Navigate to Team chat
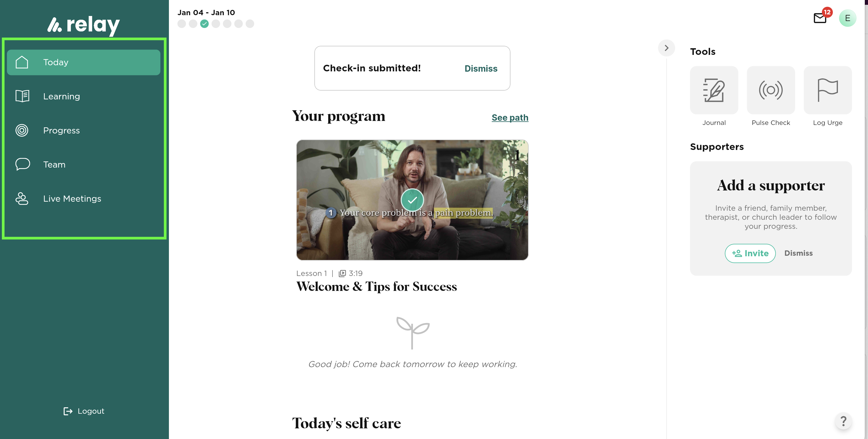Image resolution: width=868 pixels, height=439 pixels. point(54,164)
